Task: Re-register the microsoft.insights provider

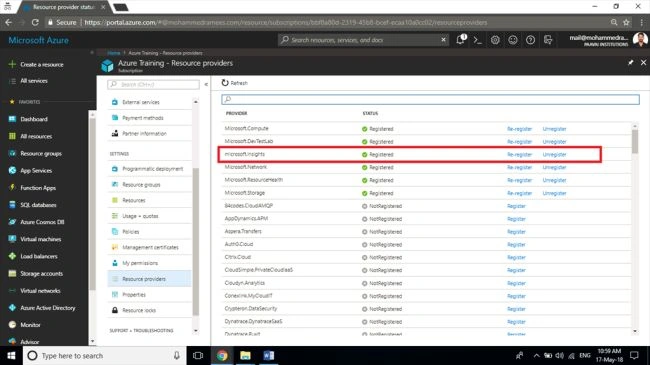Action: point(519,154)
